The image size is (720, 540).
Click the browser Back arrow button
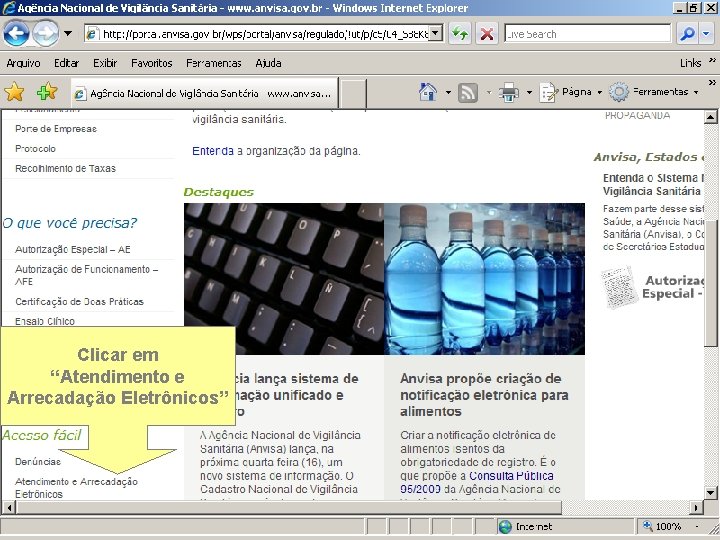[16, 34]
